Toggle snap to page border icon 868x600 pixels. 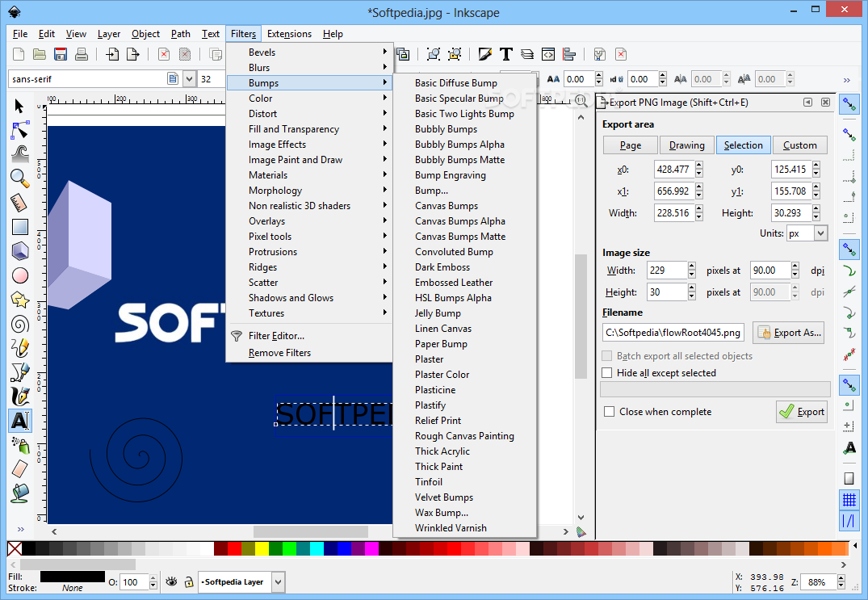(849, 478)
